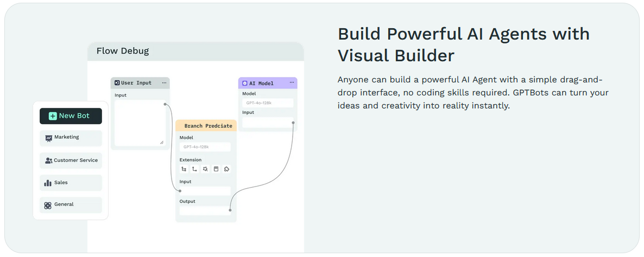Click the AI Model node icon
This screenshot has width=644, height=257.
[x=245, y=83]
